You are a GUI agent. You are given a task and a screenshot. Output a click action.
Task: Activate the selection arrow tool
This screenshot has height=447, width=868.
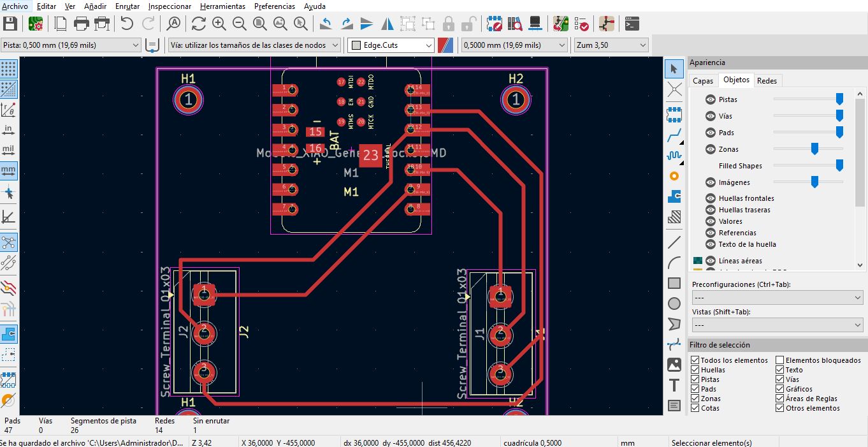(674, 68)
